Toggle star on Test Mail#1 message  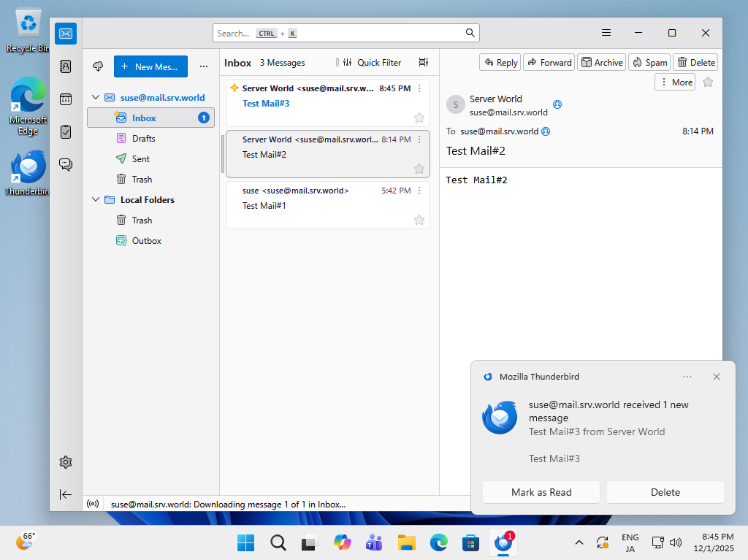(419, 220)
